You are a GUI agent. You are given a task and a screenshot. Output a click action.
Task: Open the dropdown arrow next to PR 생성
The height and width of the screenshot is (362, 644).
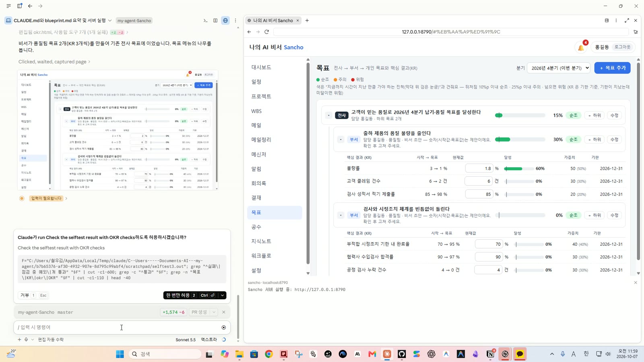[x=214, y=312]
